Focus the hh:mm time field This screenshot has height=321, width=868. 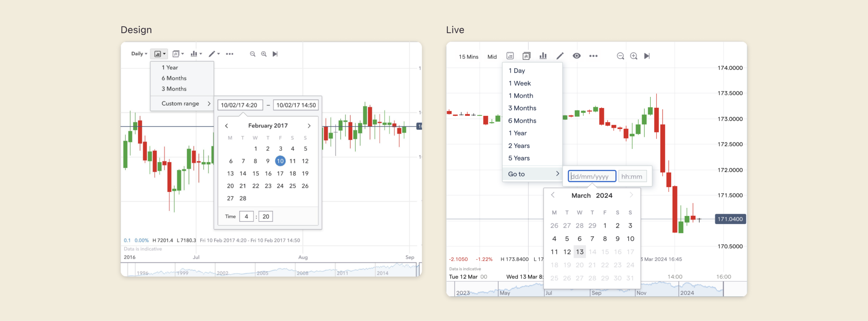coord(632,176)
